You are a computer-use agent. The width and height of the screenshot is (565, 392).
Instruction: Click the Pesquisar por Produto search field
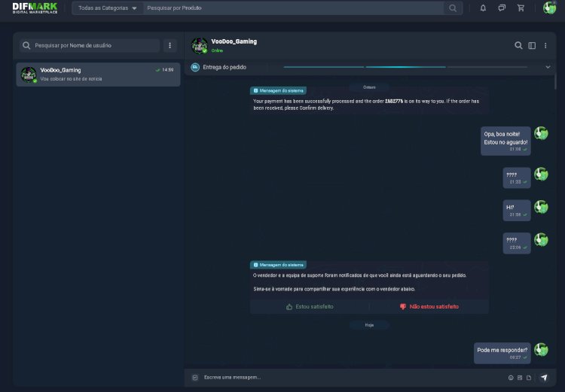point(294,8)
